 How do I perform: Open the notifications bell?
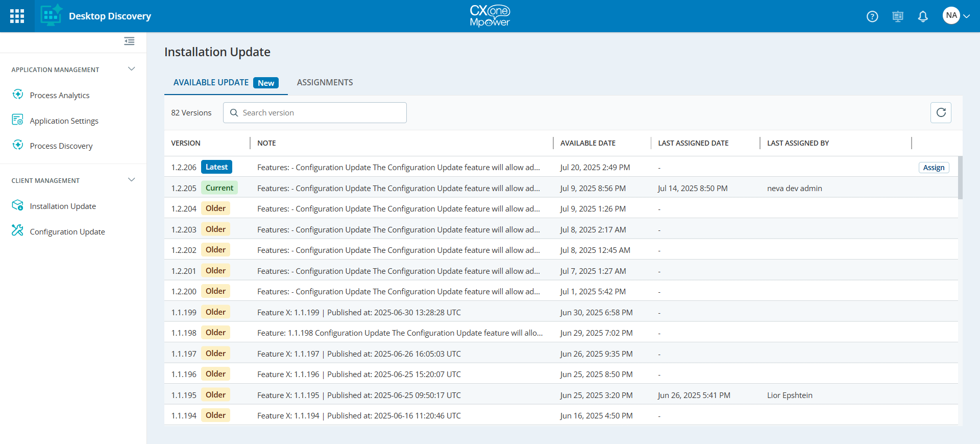922,16
